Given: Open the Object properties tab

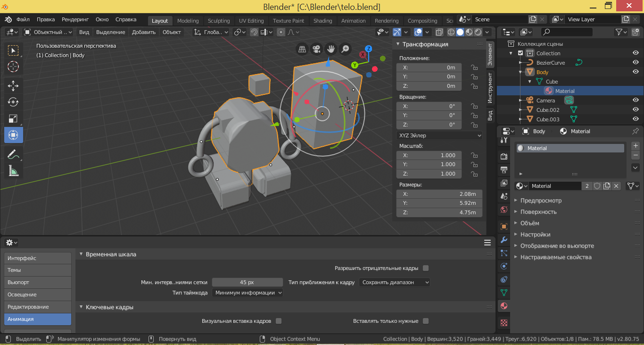Looking at the screenshot, I should click(x=504, y=227).
